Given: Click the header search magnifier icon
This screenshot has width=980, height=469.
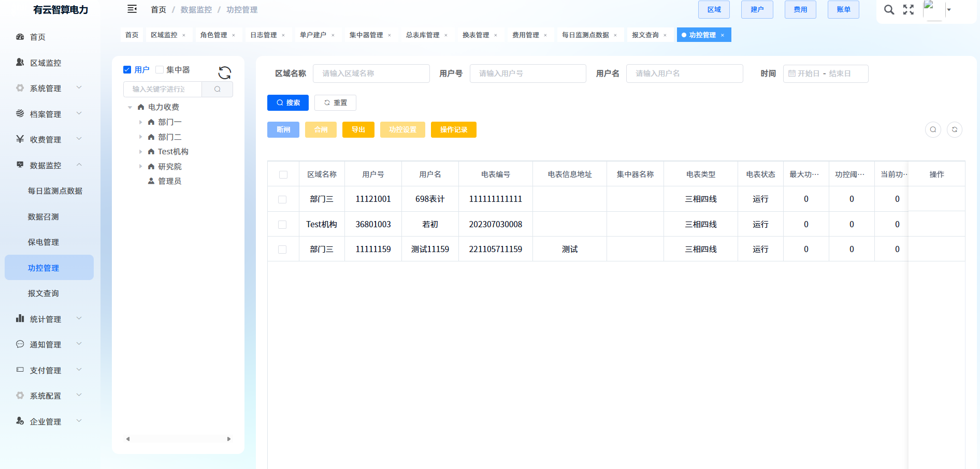Looking at the screenshot, I should [x=889, y=10].
